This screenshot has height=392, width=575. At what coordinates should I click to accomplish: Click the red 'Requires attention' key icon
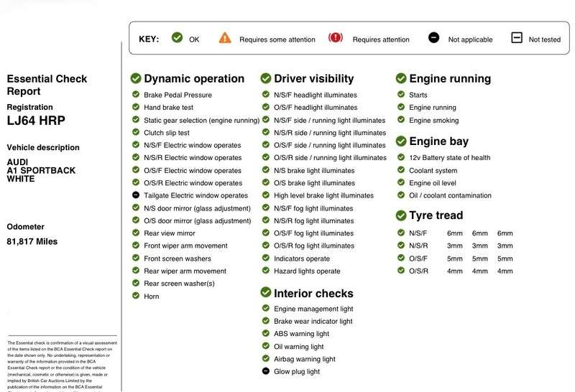(x=336, y=38)
